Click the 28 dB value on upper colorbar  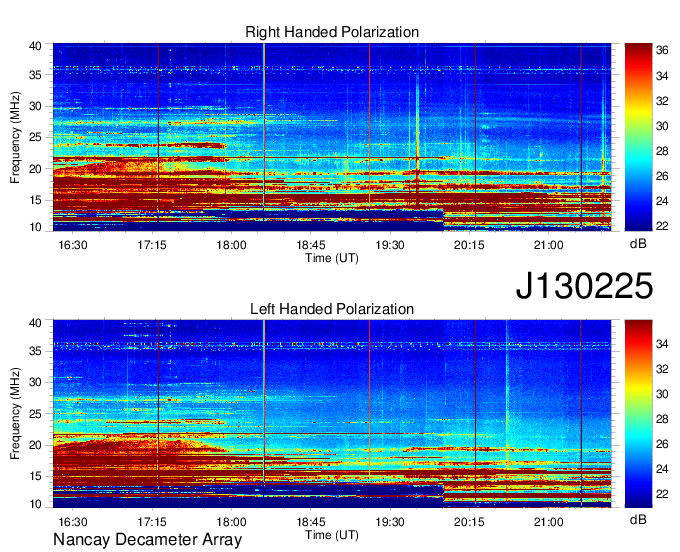[662, 151]
